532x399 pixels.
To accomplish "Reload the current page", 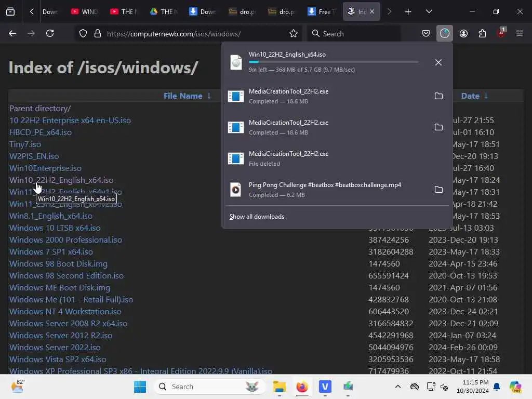I will [x=50, y=34].
